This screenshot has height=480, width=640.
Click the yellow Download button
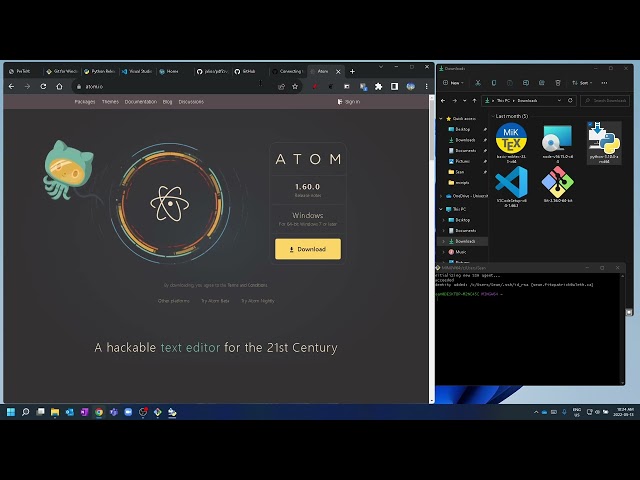(x=308, y=249)
